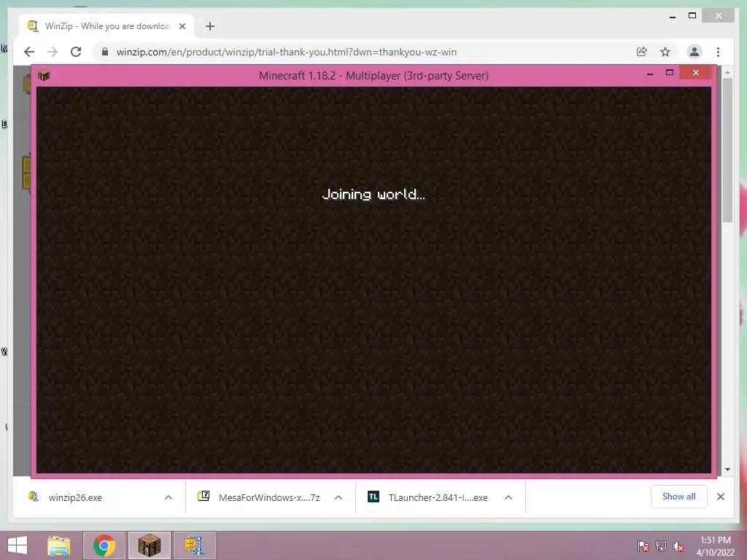Switch to Chrome in taskbar
This screenshot has height=560, width=747.
click(x=104, y=545)
